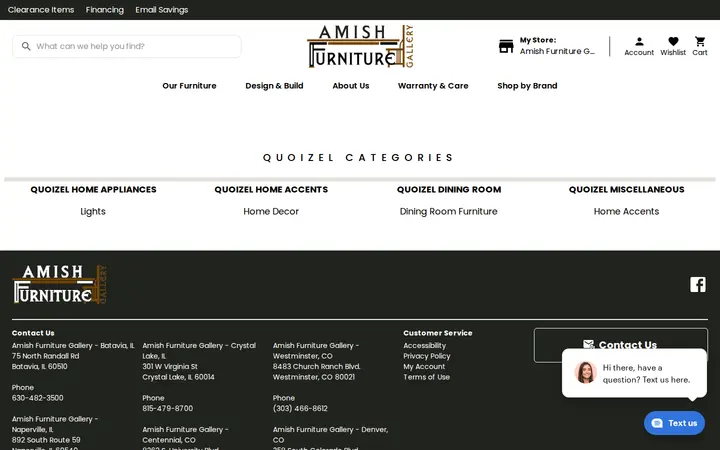Open Clearance Items link
The width and height of the screenshot is (720, 450).
click(41, 10)
